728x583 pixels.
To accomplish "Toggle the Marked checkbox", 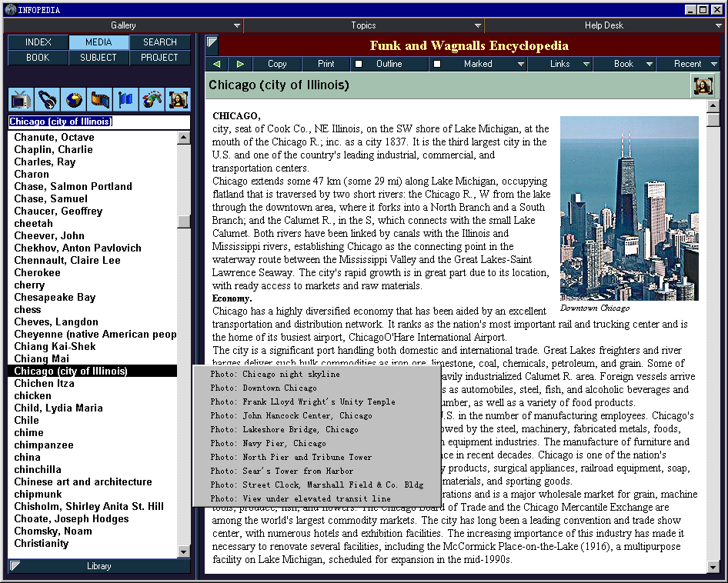I will click(x=437, y=64).
